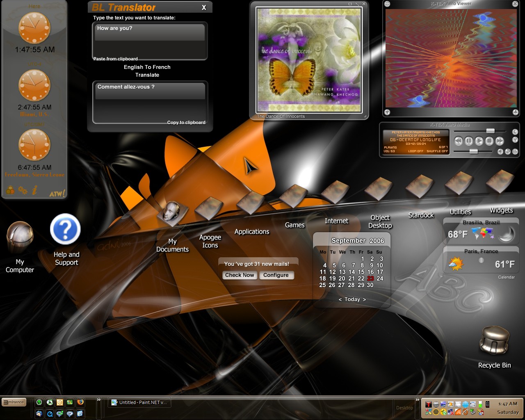Screen dimensions: 525x420
Task: Click the English To French language selector
Action: [x=147, y=67]
